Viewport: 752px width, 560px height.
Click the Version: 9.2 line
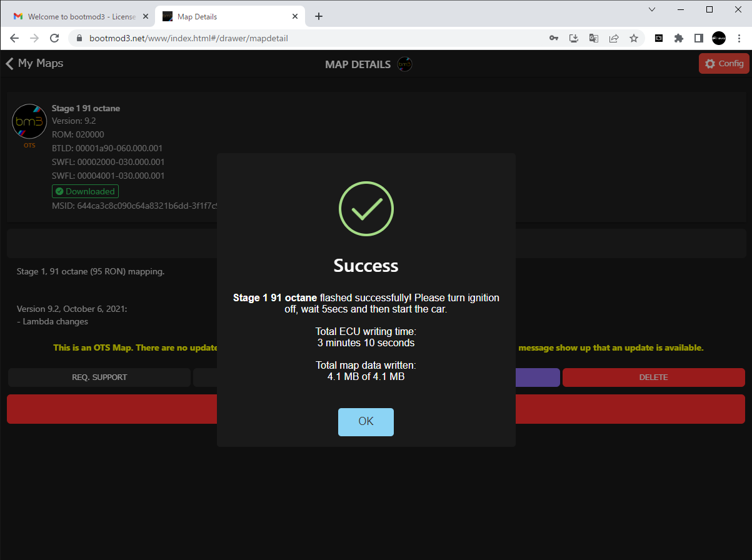pos(74,121)
